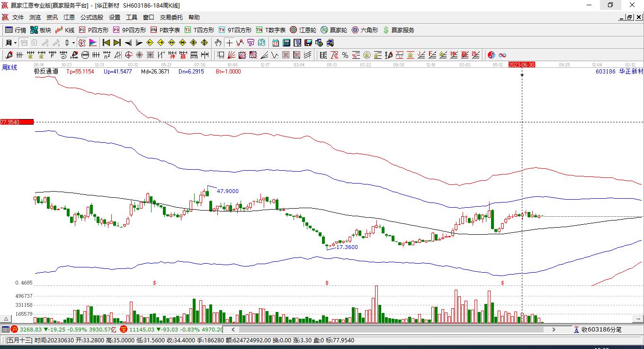Toggle the crosshair cursor tool
This screenshot has width=644, height=349.
click(x=229, y=43)
